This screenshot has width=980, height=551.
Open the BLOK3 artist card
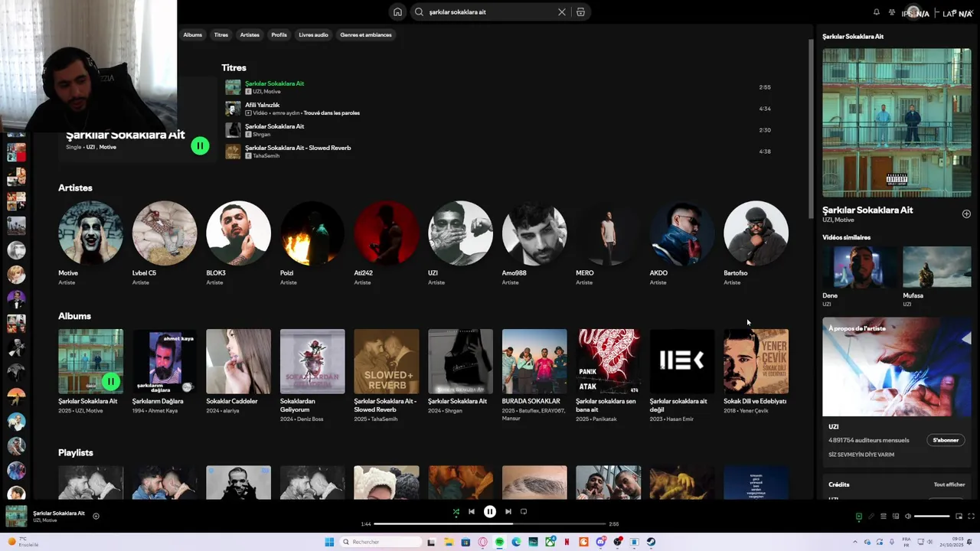[238, 243]
